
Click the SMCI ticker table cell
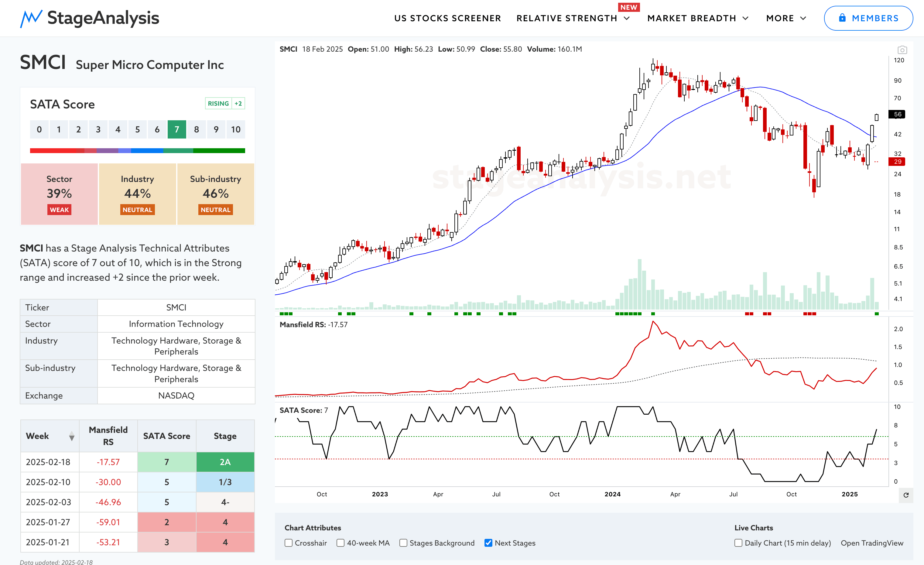point(176,307)
